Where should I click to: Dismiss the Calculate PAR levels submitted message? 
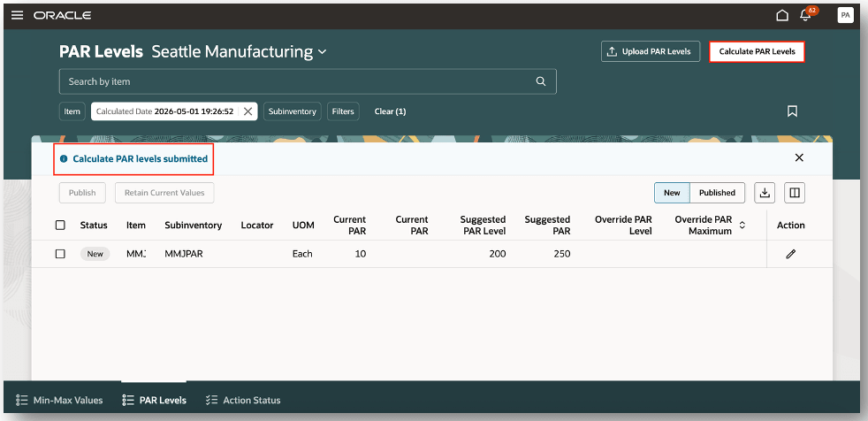point(799,157)
